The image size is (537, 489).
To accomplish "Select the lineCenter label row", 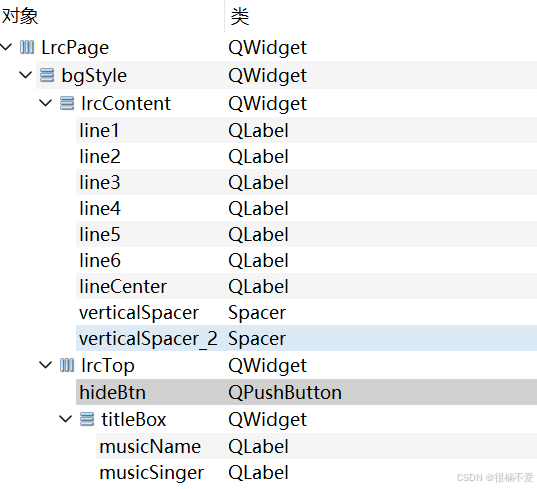I will (x=307, y=286).
